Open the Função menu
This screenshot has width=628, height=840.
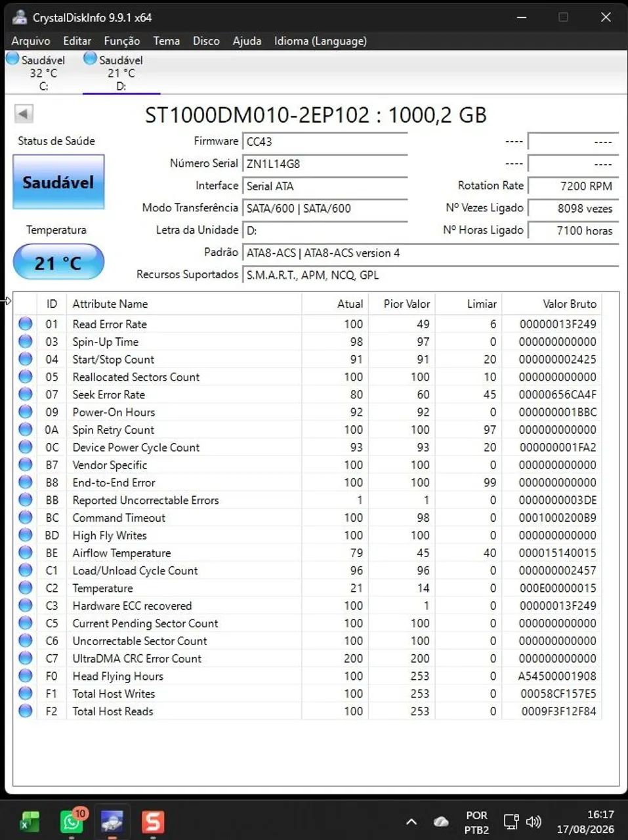[121, 41]
